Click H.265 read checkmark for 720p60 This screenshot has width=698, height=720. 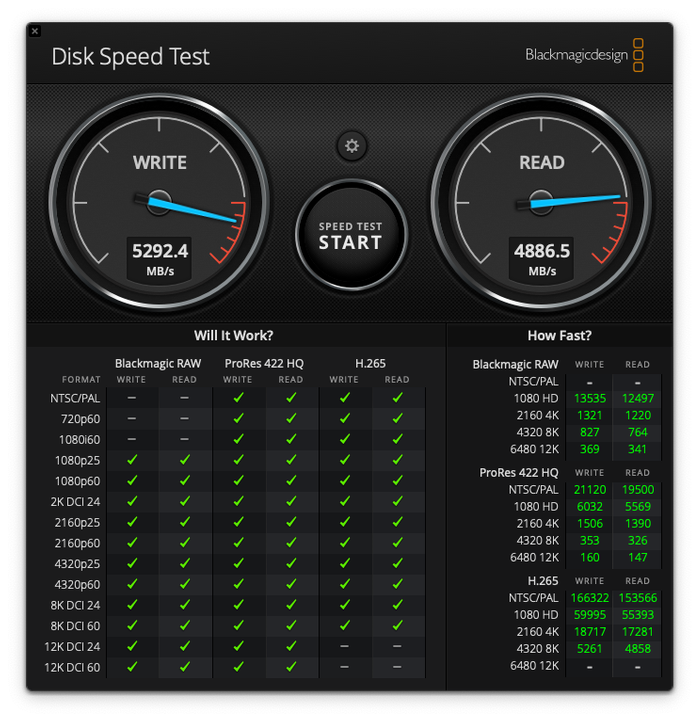397,419
